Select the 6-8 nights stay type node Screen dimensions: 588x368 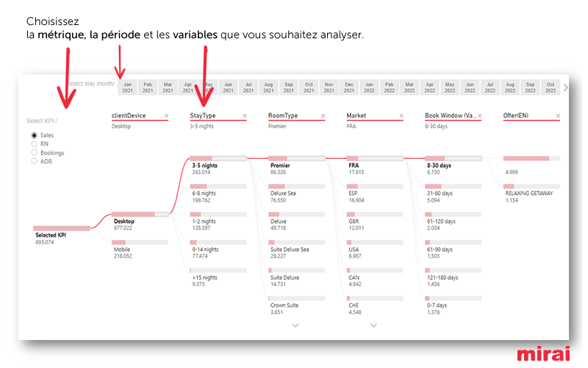[x=218, y=186]
